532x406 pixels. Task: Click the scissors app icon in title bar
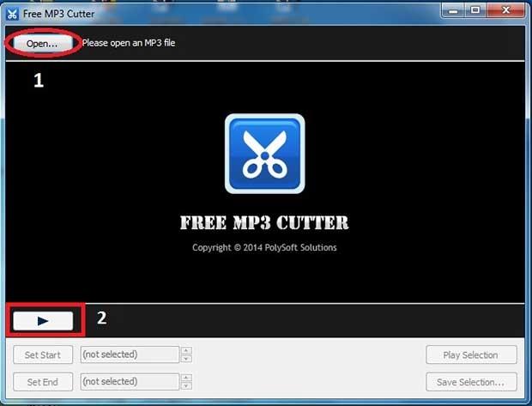[12, 13]
